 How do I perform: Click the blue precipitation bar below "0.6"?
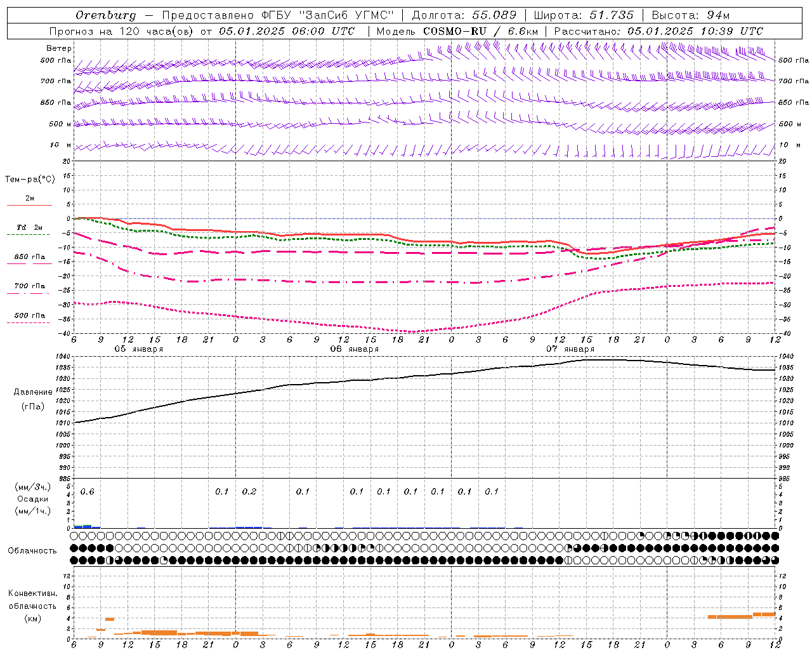point(87,527)
